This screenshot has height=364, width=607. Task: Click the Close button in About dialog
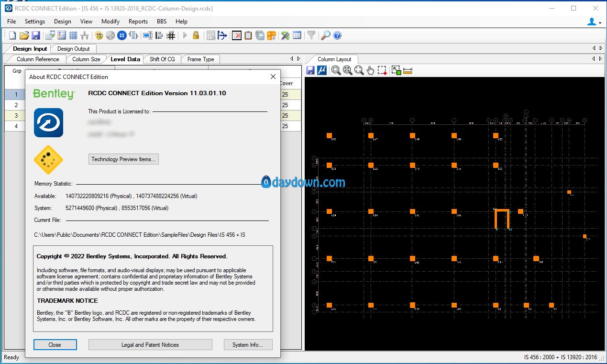(55, 344)
